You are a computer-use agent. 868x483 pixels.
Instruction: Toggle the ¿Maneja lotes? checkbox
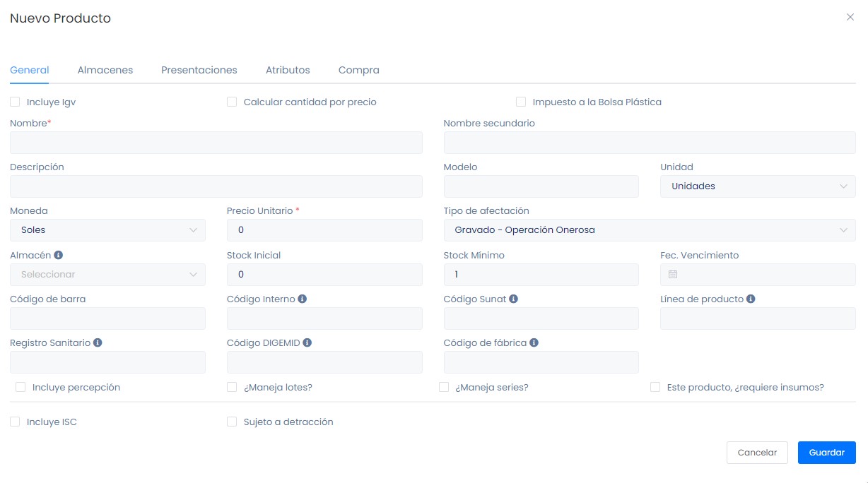click(232, 388)
